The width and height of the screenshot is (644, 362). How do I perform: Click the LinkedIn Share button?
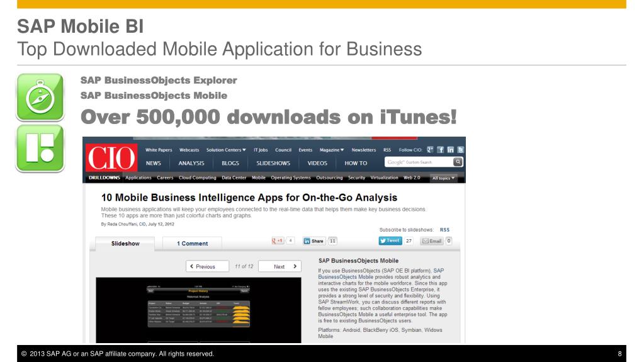[x=314, y=241]
